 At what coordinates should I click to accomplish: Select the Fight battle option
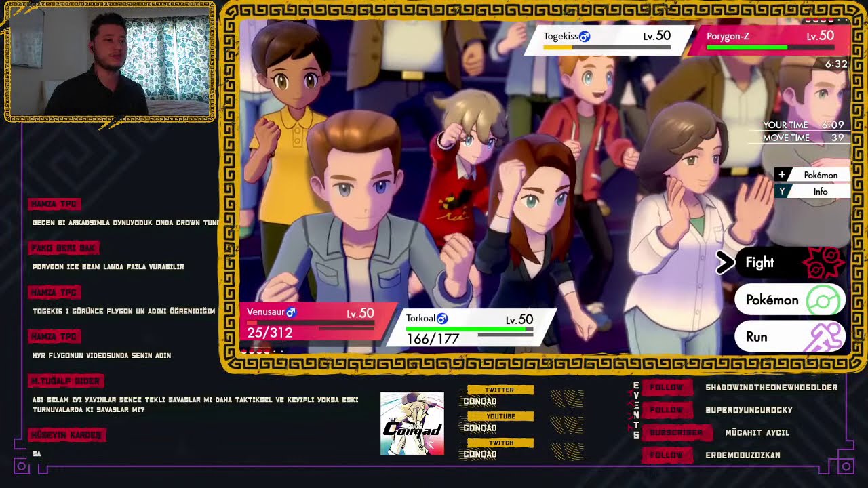tap(790, 263)
